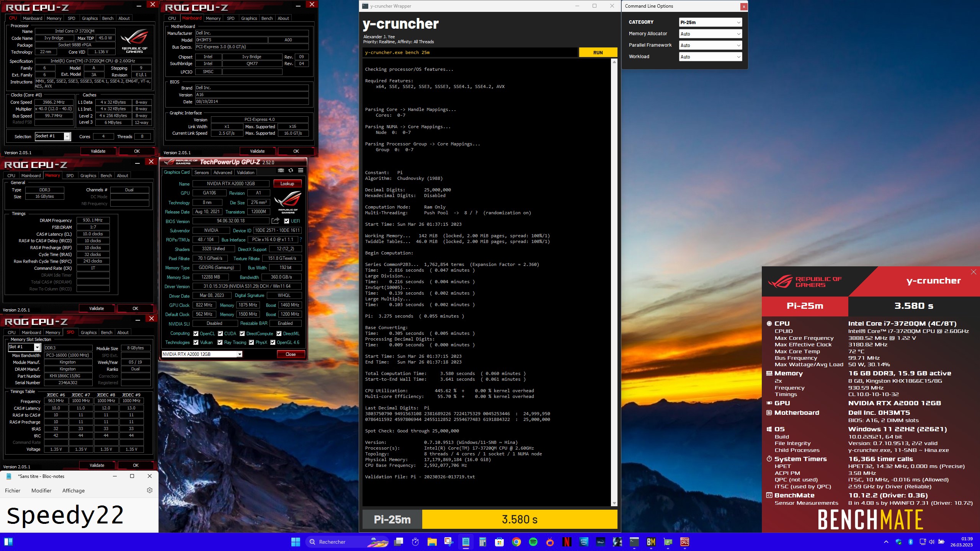
Task: Open the Memory Allocator dropdown
Action: click(x=710, y=34)
